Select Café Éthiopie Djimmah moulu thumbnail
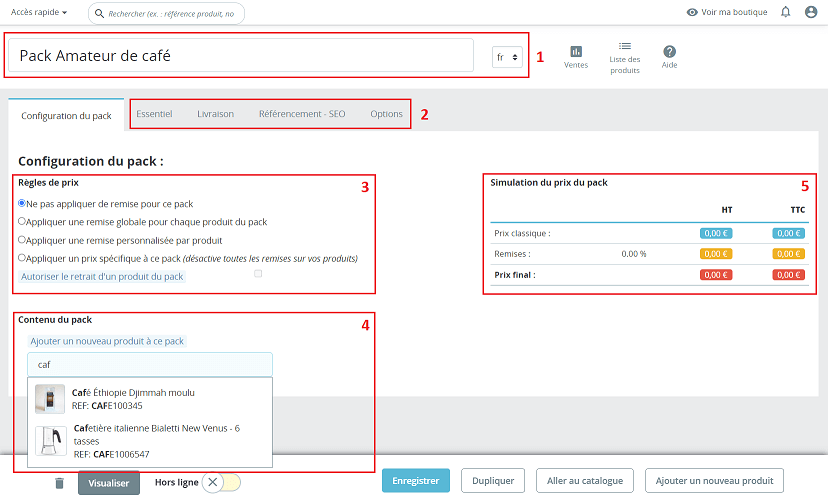The width and height of the screenshot is (828, 498). pyautogui.click(x=50, y=399)
